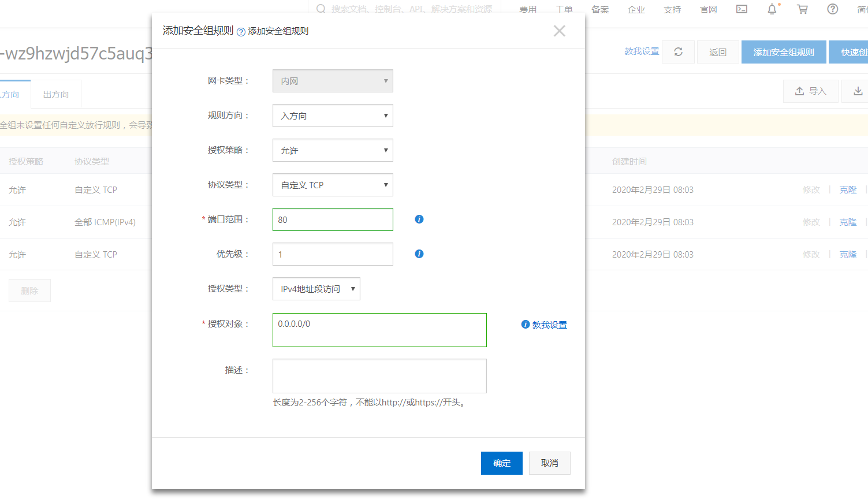Click the search magnifier icon in top bar

[x=321, y=9]
